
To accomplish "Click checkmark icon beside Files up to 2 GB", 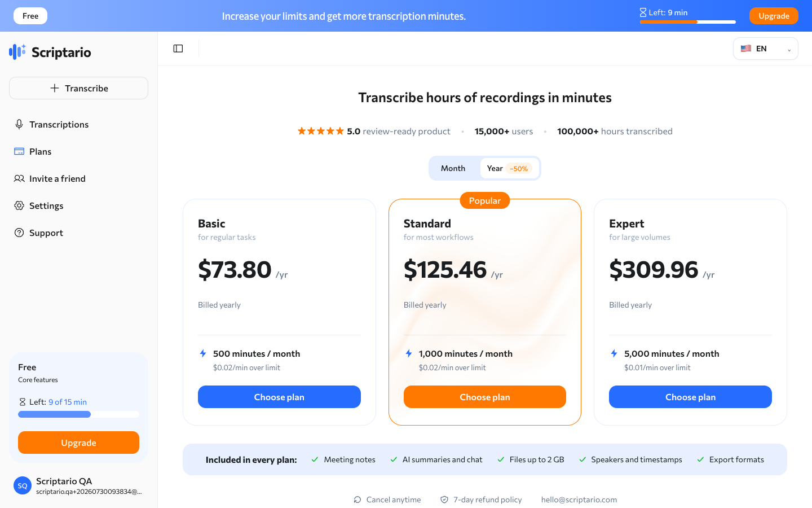I will pos(501,459).
